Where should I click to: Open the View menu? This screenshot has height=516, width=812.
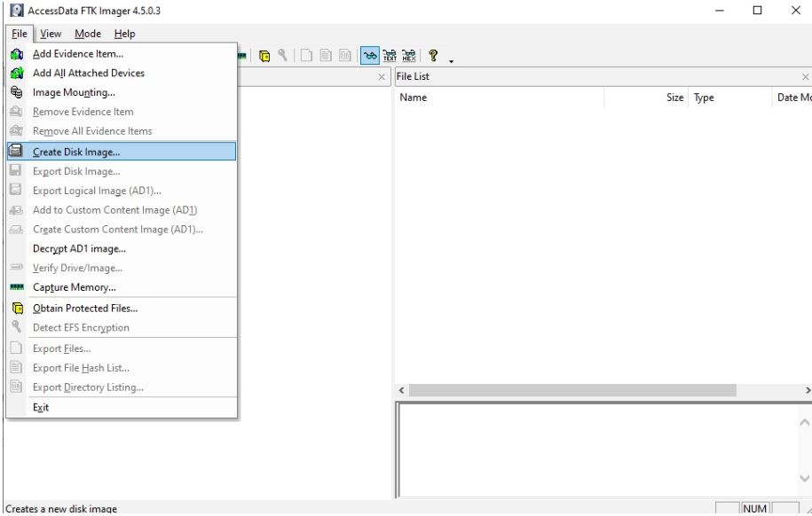51,34
